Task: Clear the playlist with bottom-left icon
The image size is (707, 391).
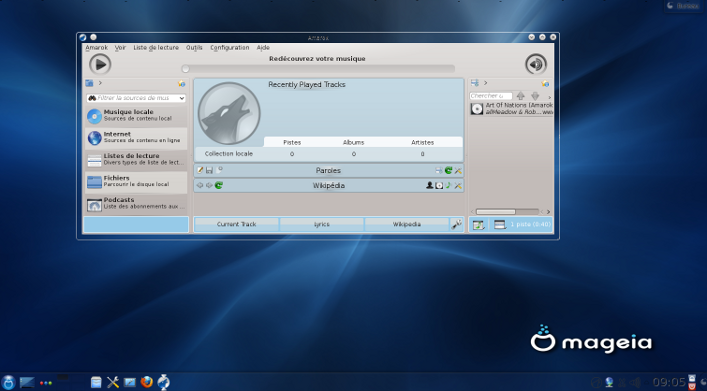Action: pos(478,225)
